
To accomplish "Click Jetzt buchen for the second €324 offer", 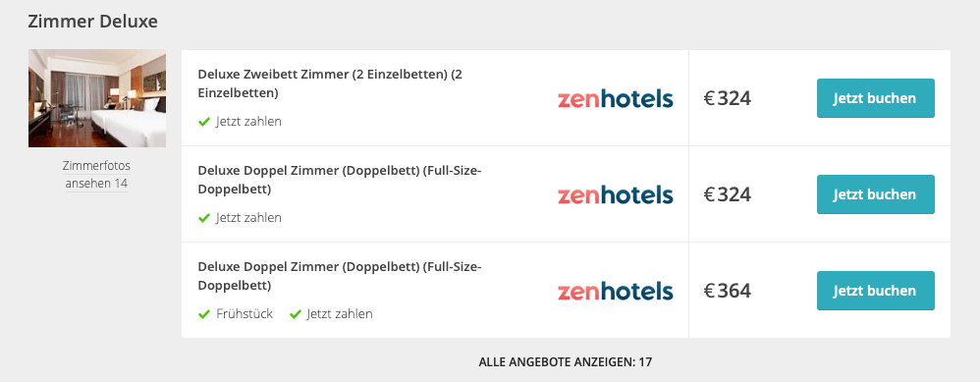I will (876, 194).
